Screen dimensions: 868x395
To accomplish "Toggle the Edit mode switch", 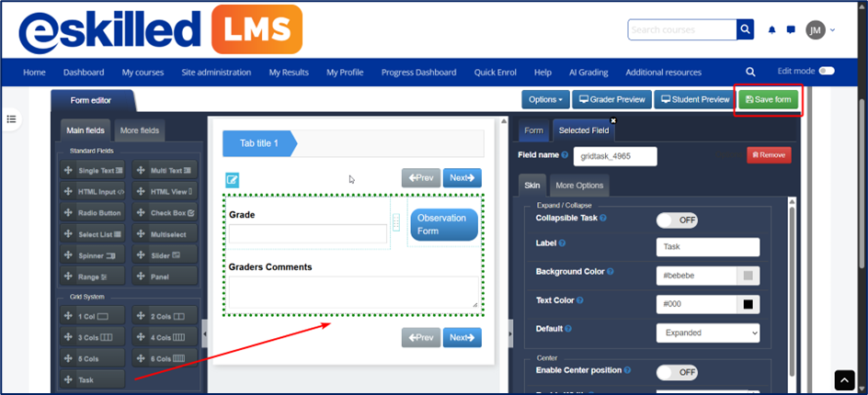I will point(826,71).
